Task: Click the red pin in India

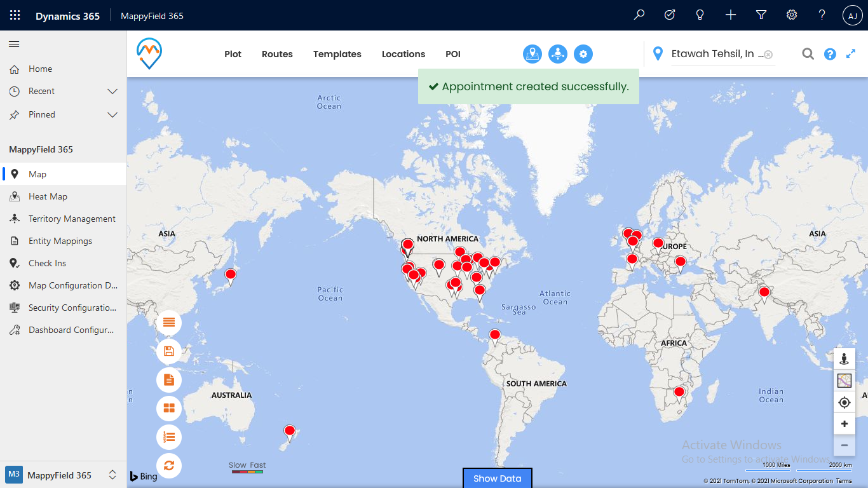Action: coord(764,294)
